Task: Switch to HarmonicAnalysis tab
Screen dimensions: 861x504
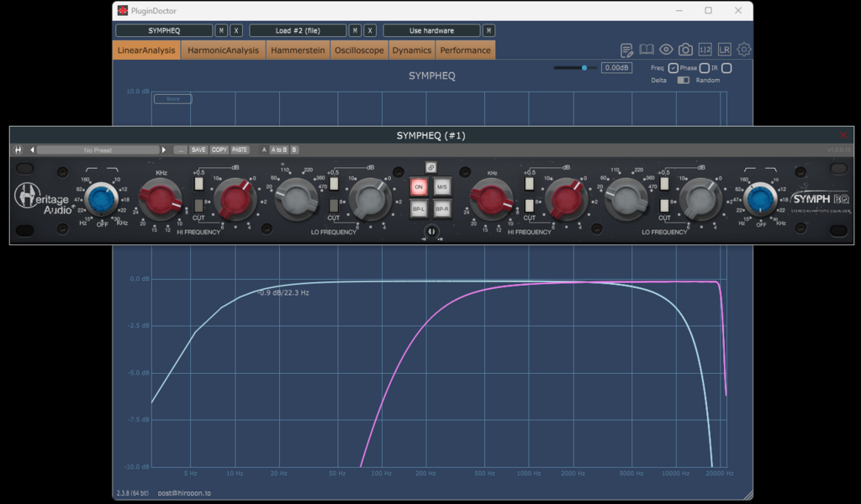Action: [223, 50]
